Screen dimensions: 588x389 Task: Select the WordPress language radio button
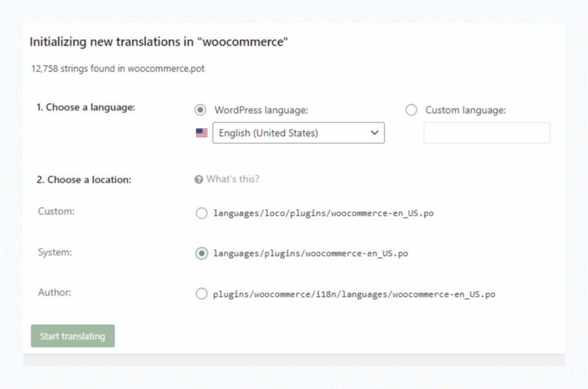pos(200,110)
